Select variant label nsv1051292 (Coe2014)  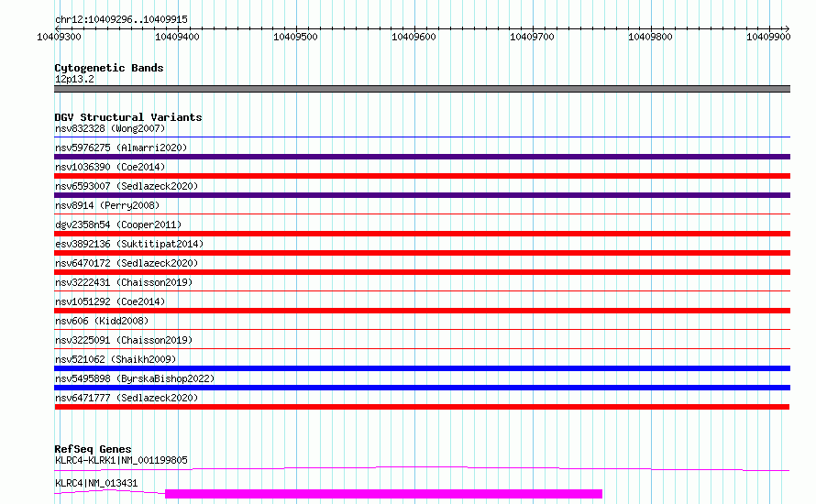tap(110, 301)
